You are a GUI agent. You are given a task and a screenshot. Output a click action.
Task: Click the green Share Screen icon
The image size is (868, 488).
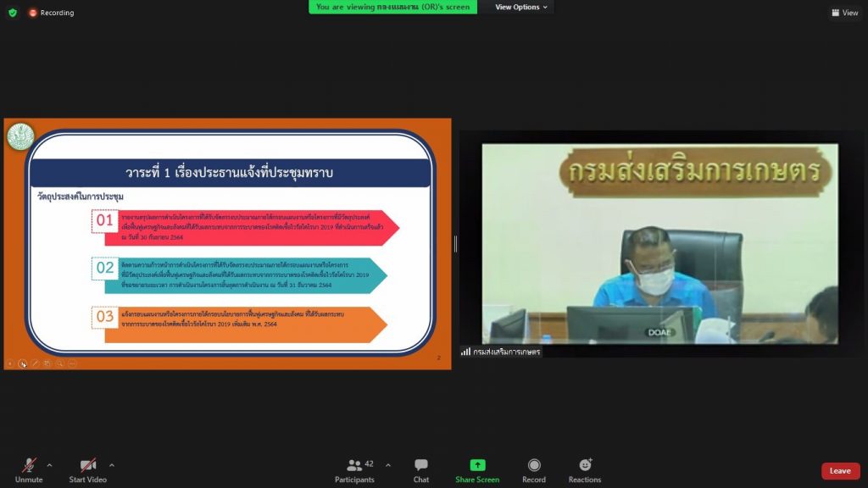[x=477, y=465]
